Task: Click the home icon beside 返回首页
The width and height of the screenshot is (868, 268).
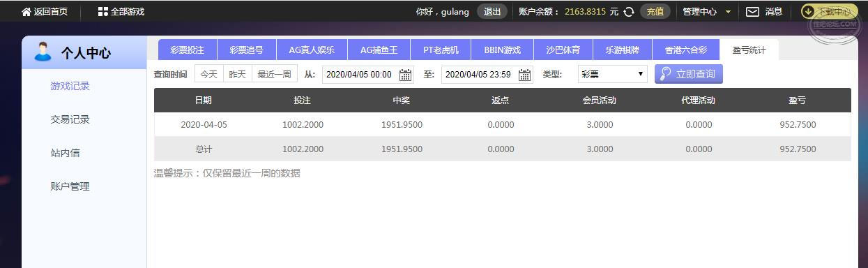Action: pyautogui.click(x=26, y=12)
